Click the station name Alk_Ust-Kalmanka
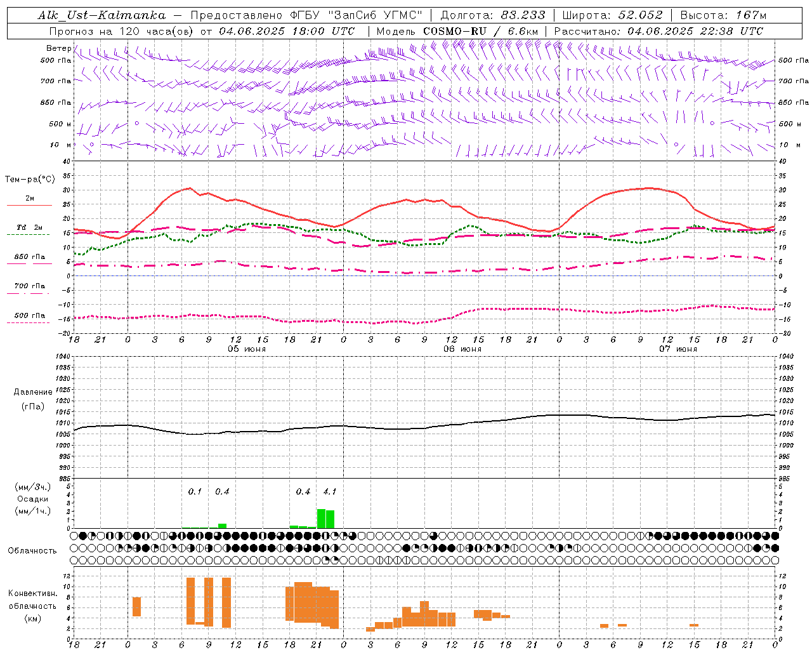This screenshot has height=650, width=812. [x=101, y=15]
